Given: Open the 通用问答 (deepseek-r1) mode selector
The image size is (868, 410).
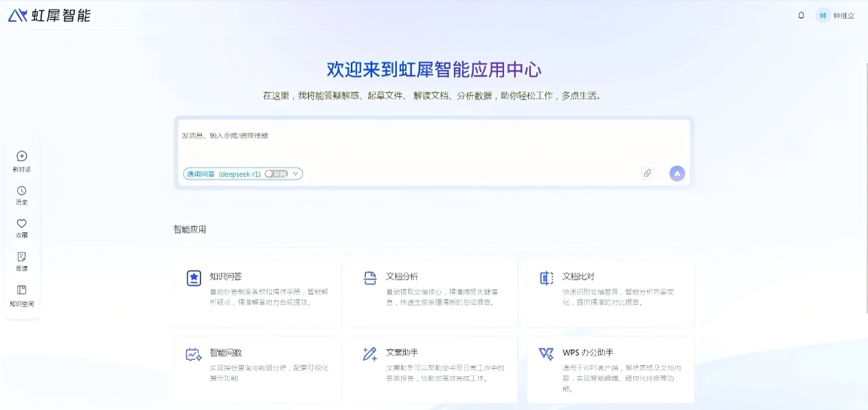Looking at the screenshot, I should click(224, 174).
